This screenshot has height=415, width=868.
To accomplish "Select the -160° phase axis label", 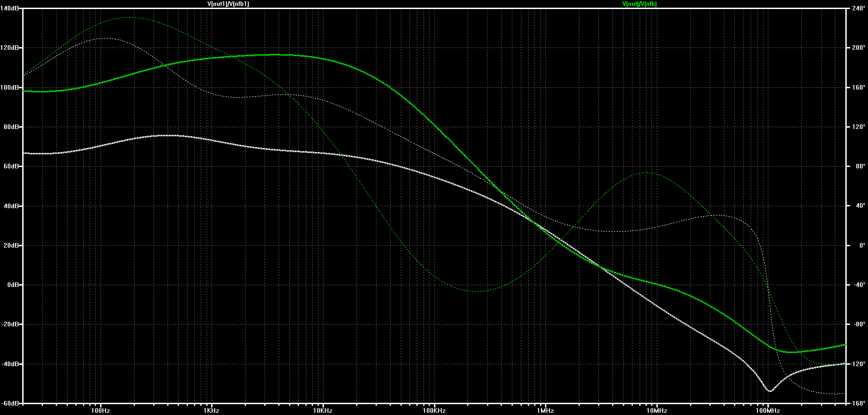I will click(x=859, y=403).
